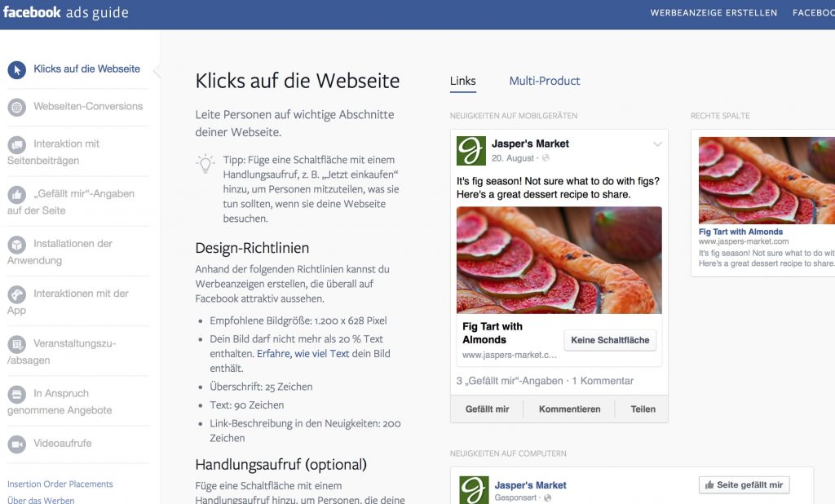Open the Fig Tart with Almonds link in right column

point(740,232)
